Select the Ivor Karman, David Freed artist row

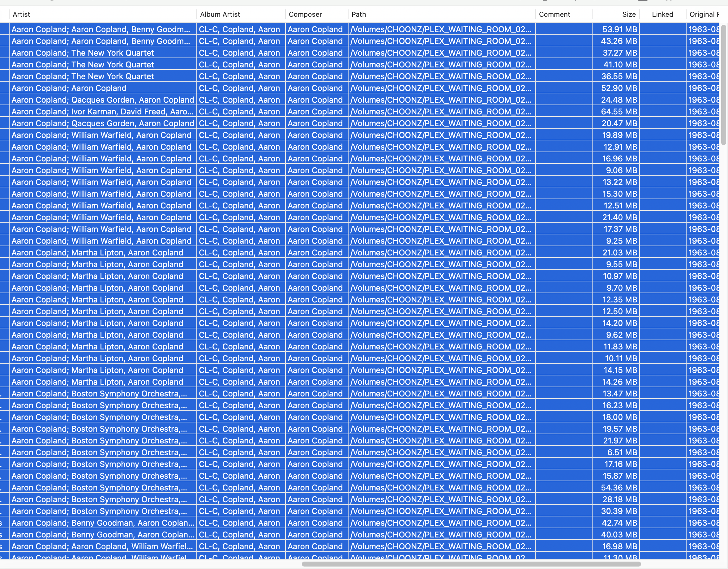102,112
